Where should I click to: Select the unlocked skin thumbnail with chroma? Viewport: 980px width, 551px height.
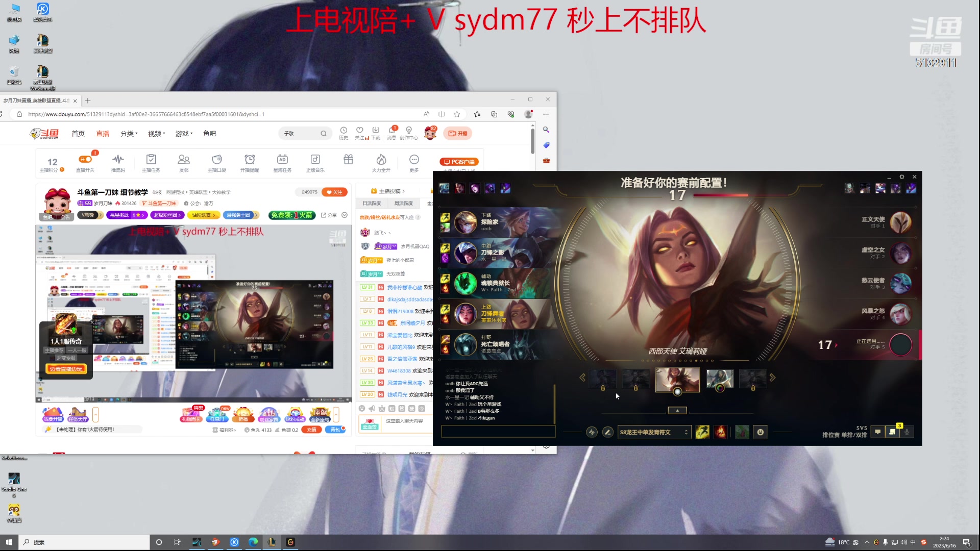click(x=720, y=380)
